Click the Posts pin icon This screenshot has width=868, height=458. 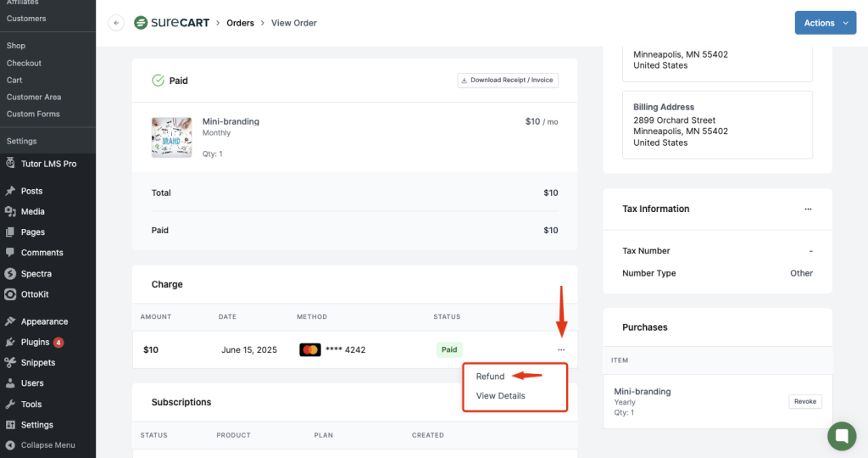[x=10, y=191]
